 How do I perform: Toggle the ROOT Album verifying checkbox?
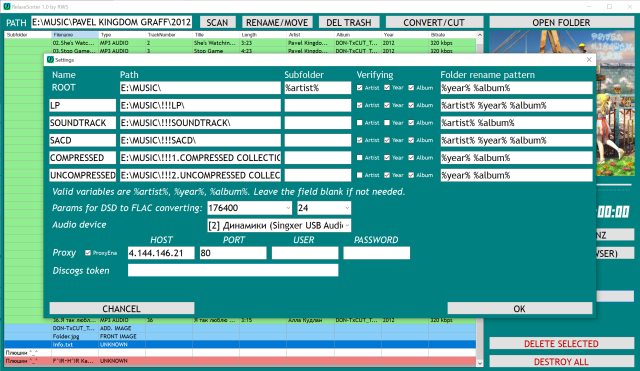411,88
